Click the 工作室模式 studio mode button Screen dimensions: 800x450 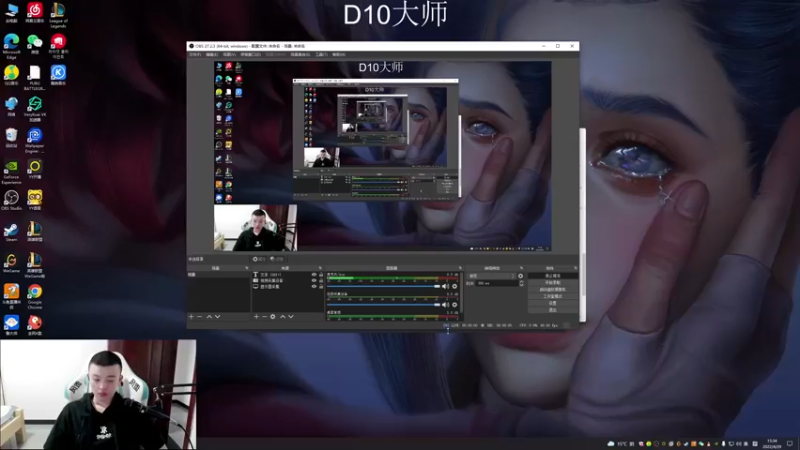(553, 296)
